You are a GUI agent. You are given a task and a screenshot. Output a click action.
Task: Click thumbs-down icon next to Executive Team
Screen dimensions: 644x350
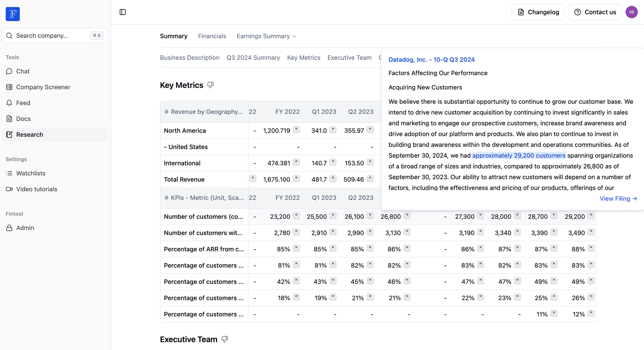(x=225, y=339)
